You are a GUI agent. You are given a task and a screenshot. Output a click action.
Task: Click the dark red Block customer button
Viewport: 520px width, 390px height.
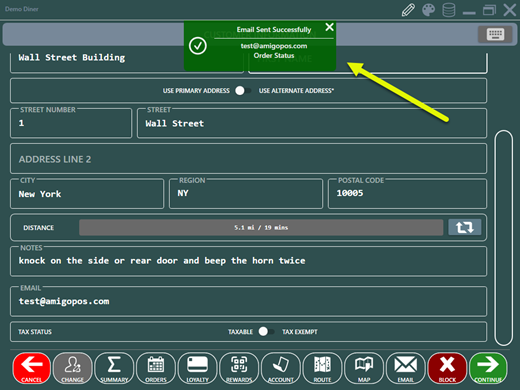(x=447, y=368)
